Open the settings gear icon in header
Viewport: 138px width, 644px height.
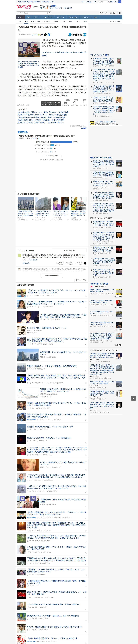click(x=120, y=13)
